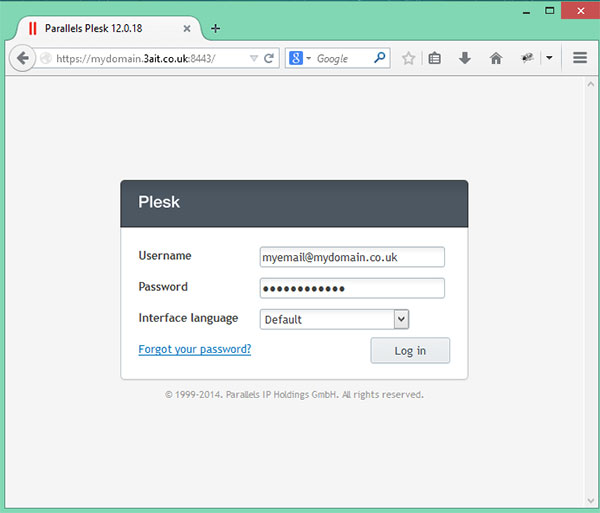
Task: Bookmark this page with the star icon
Action: 408,58
